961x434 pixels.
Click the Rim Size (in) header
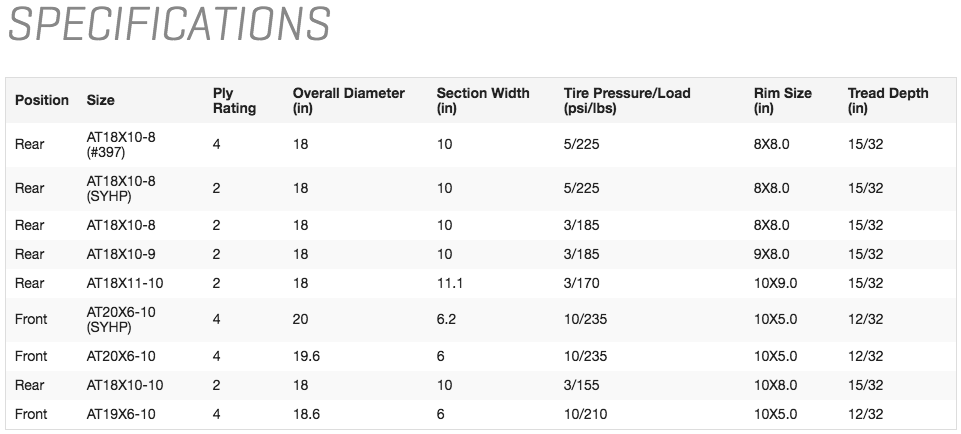click(x=782, y=100)
